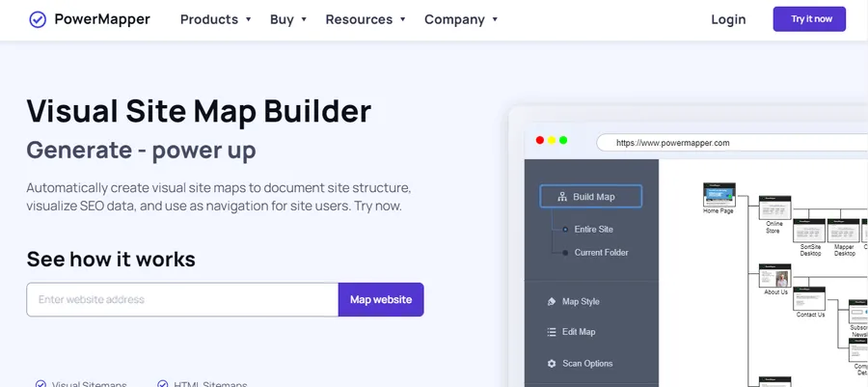The image size is (868, 387).
Task: Click the Edit Map list icon
Action: [x=552, y=332]
